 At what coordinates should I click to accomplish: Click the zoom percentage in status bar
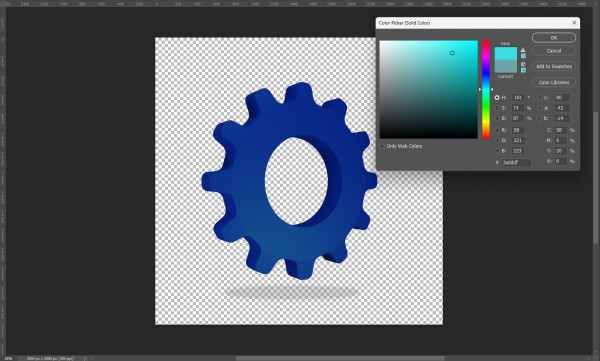pos(8,358)
